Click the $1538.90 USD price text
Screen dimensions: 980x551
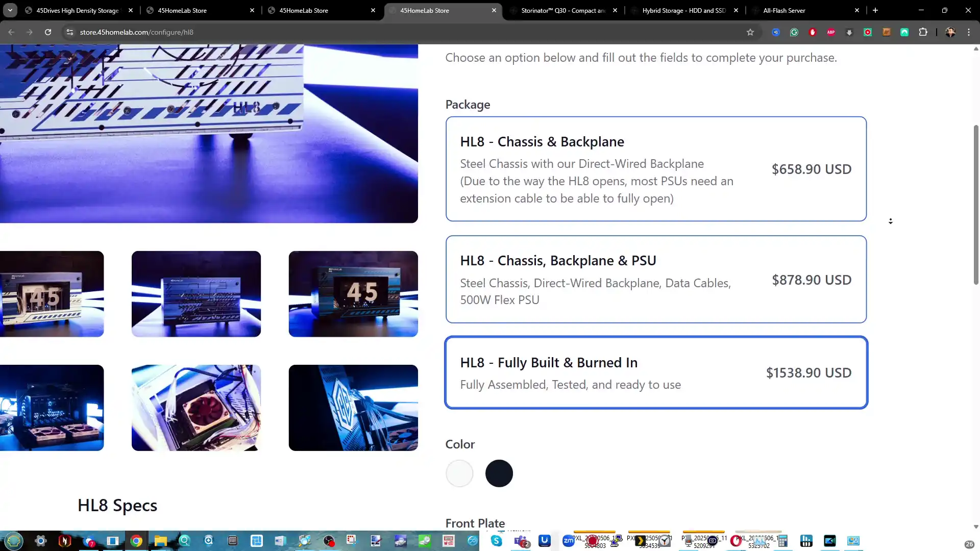pyautogui.click(x=808, y=372)
